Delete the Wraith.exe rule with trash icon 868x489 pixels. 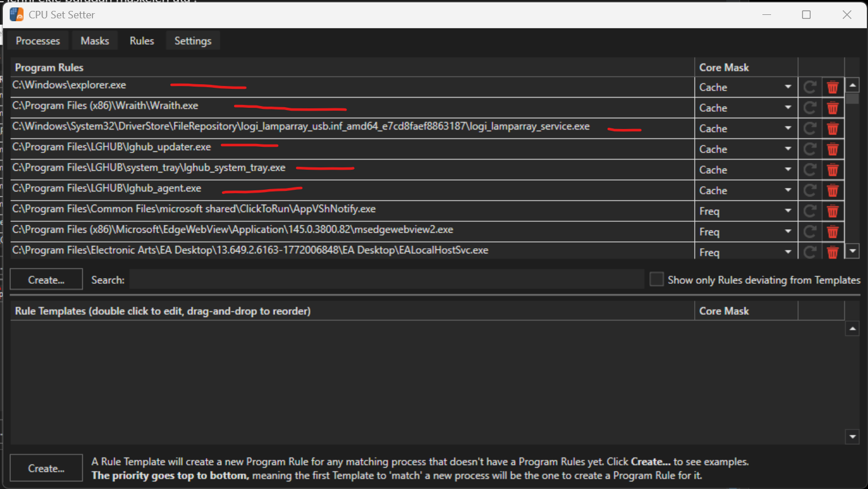click(832, 108)
